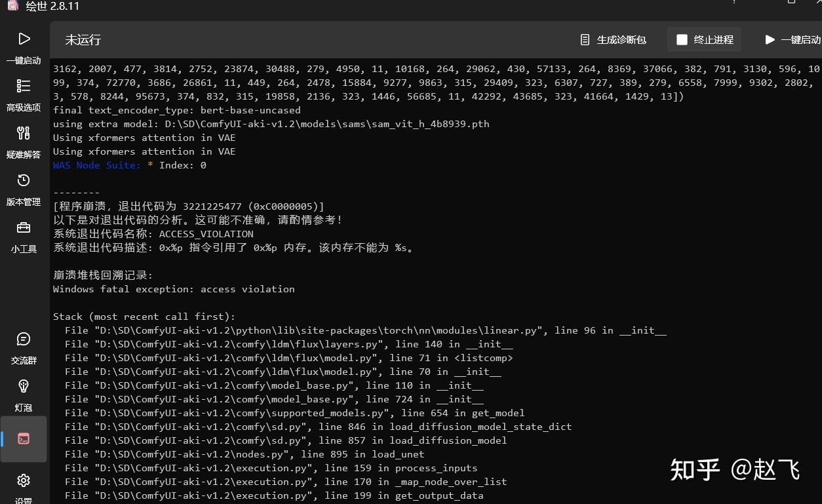Click the flux\model.py line 70 entry

283,372
